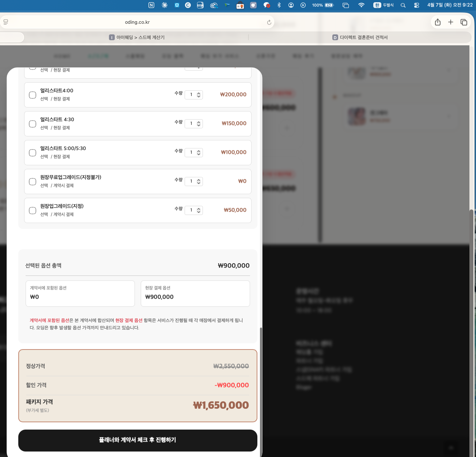This screenshot has height=457, width=476.
Task: Open Spotlight search in the menu bar
Action: pos(403,5)
